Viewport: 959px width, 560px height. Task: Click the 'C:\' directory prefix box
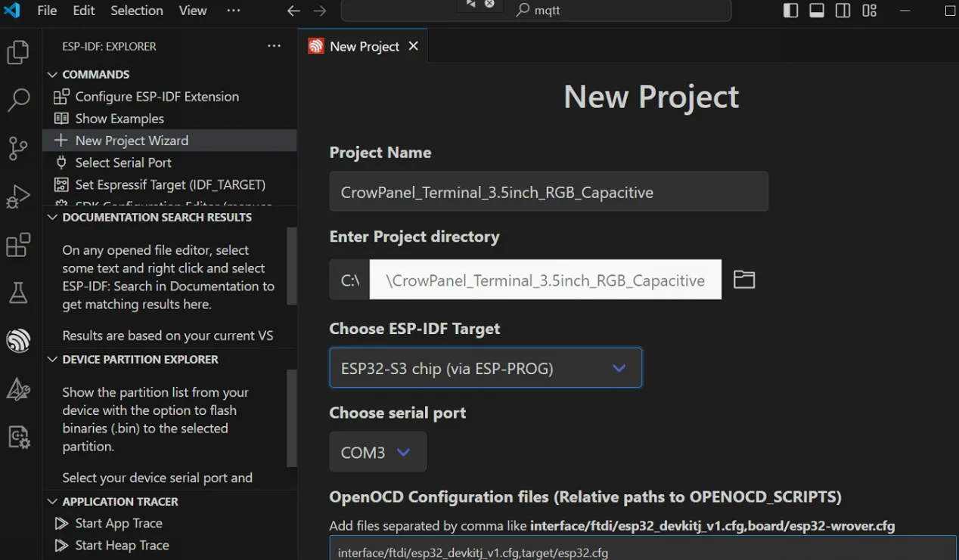coord(349,280)
